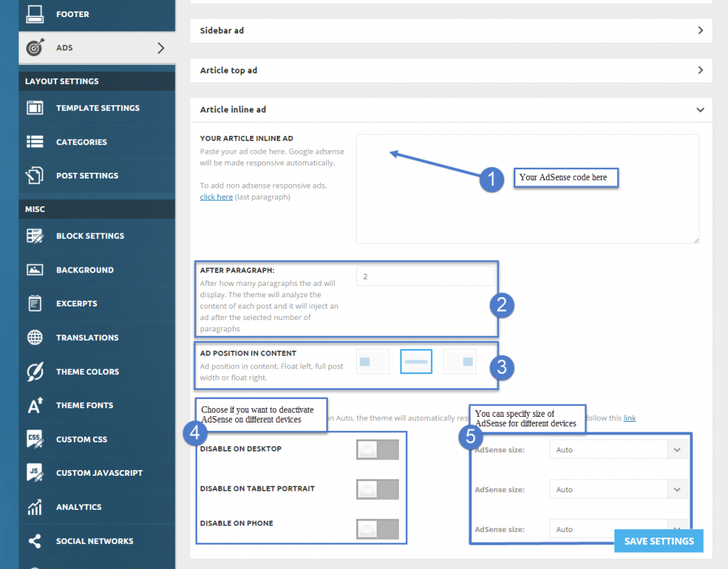
Task: Click the Analytics bar chart icon
Action: pyautogui.click(x=35, y=507)
